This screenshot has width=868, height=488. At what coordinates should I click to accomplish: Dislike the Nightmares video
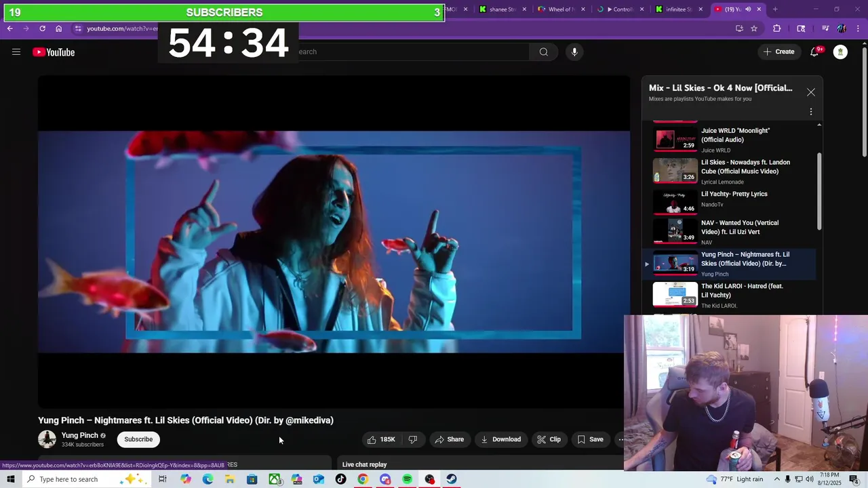click(412, 439)
